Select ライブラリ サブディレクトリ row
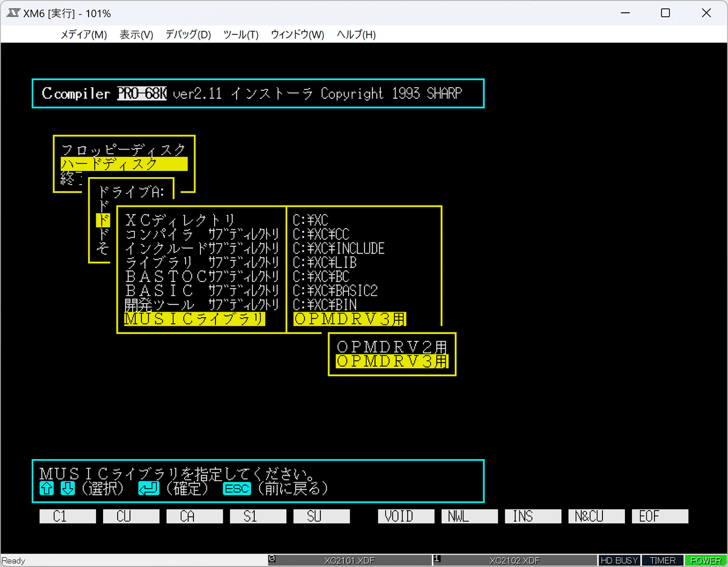Viewport: 728px width, 567px height. coord(202,263)
